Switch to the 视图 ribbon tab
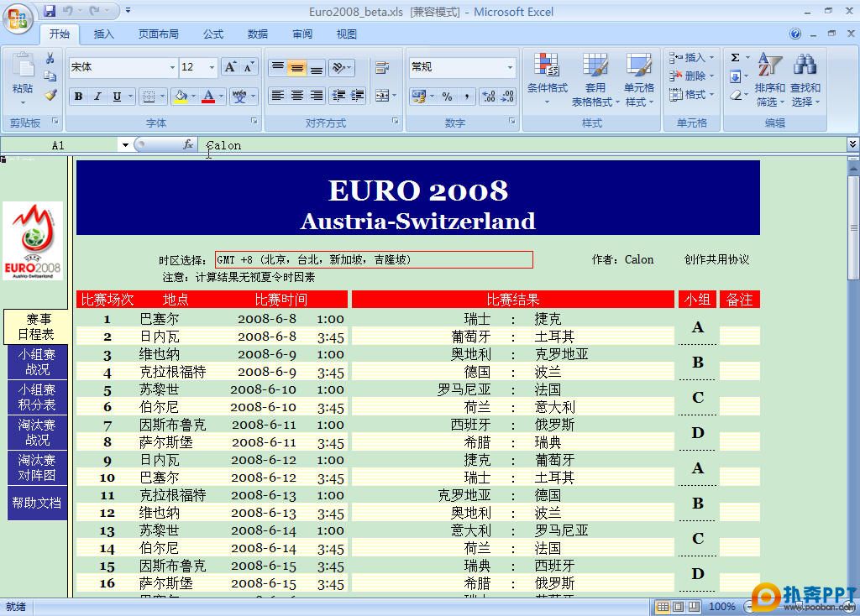The width and height of the screenshot is (860, 616). point(347,34)
